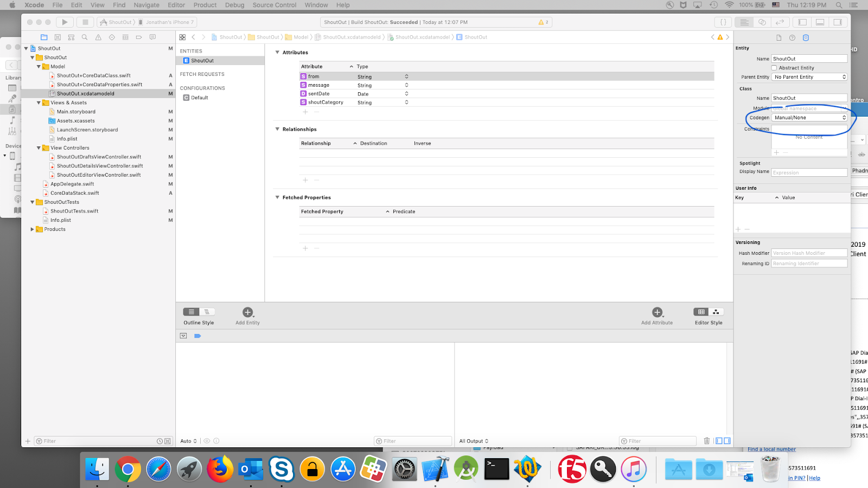The width and height of the screenshot is (868, 488).
Task: Open CoreDataStack.swift in the navigator
Action: coord(75,193)
